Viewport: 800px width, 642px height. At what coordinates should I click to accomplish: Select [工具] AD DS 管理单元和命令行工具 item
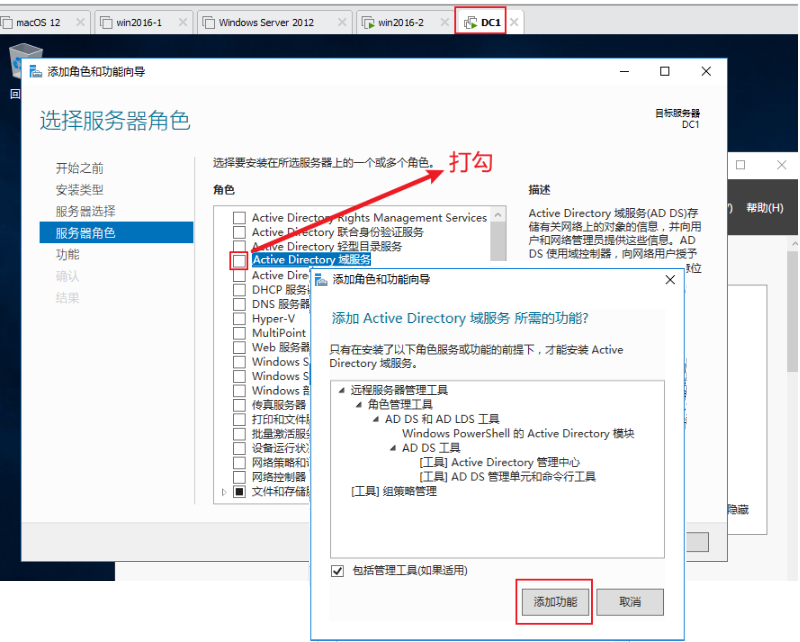click(508, 477)
